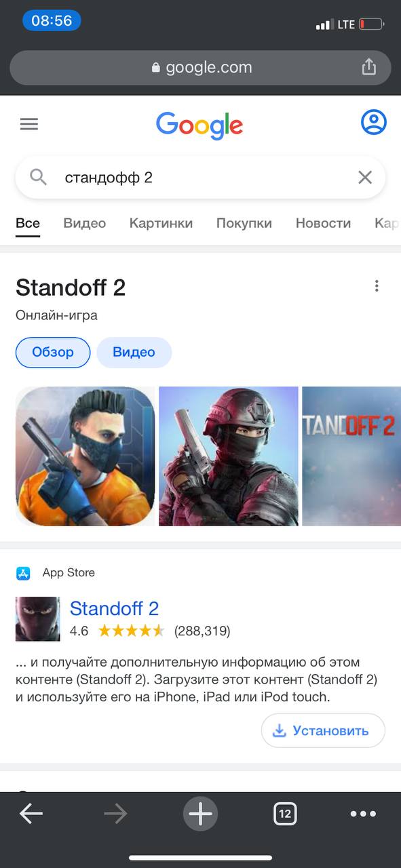The height and width of the screenshot is (868, 401).
Task: Open the Standoff 2 App Store link
Action: pos(114,608)
